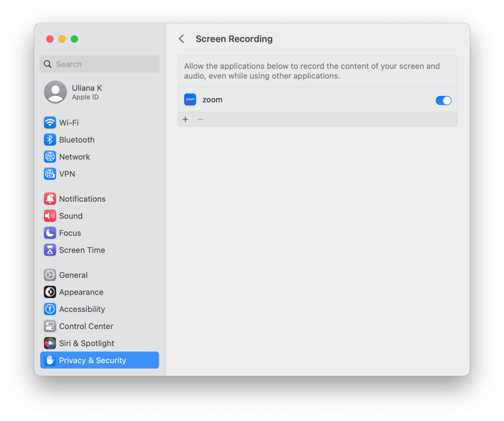The height and width of the screenshot is (421, 504).
Task: Minimize window with yellow button
Action: [62, 39]
